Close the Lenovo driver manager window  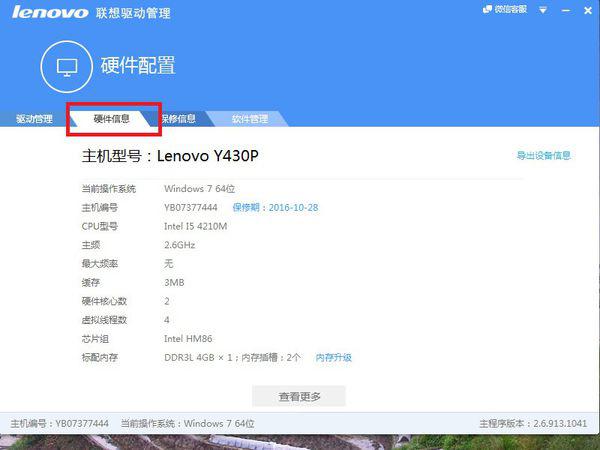(x=589, y=10)
